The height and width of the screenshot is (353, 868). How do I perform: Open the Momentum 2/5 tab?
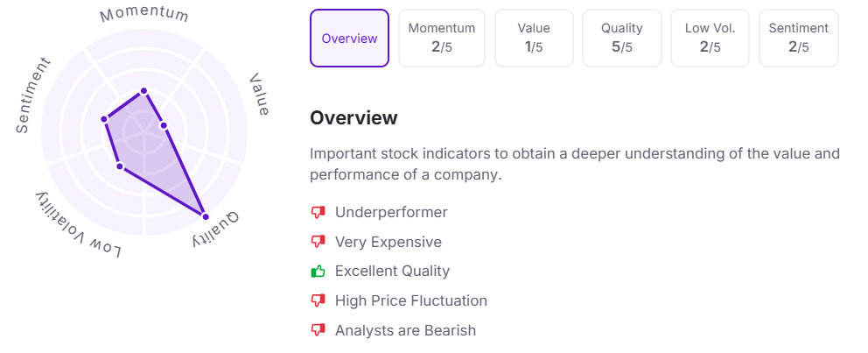(x=442, y=39)
